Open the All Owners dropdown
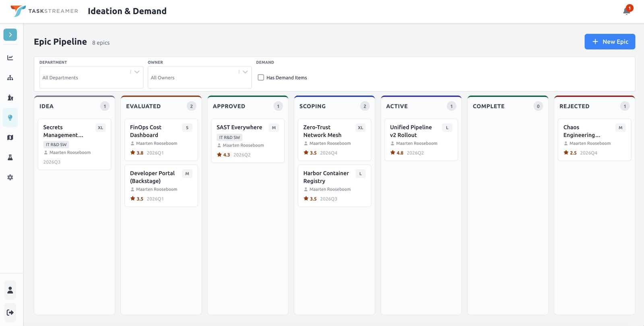Image resolution: width=644 pixels, height=326 pixels. [200, 77]
